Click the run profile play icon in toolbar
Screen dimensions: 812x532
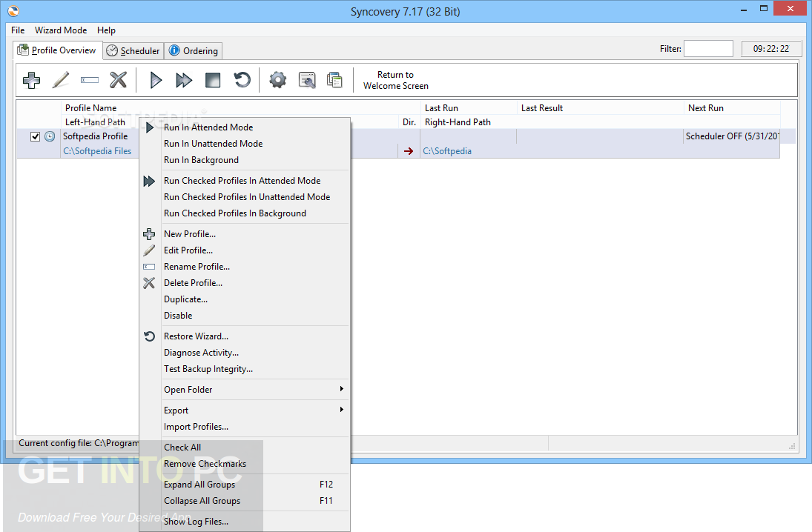coord(156,80)
